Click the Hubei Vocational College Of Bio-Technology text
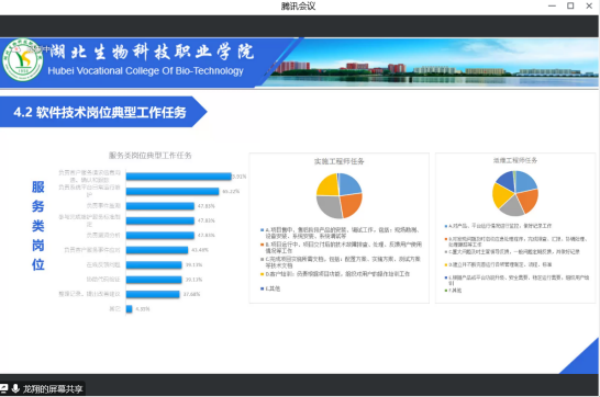 pyautogui.click(x=145, y=71)
